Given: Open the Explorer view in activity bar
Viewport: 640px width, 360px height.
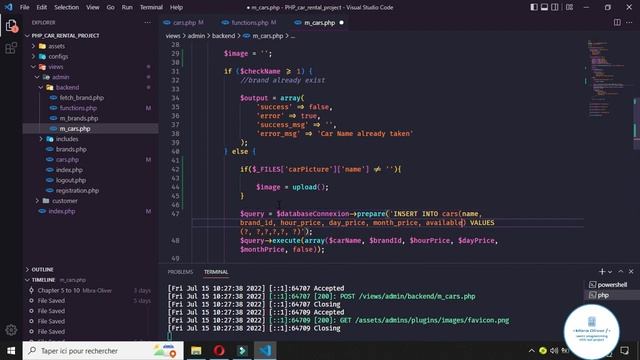Looking at the screenshot, I should (11, 26).
